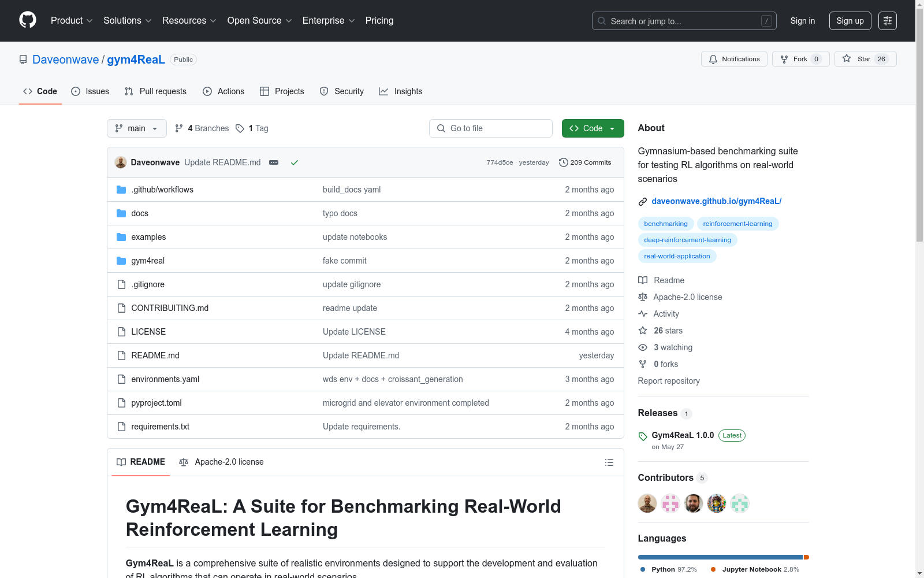Click the Notifications button
The image size is (924, 578).
(734, 59)
